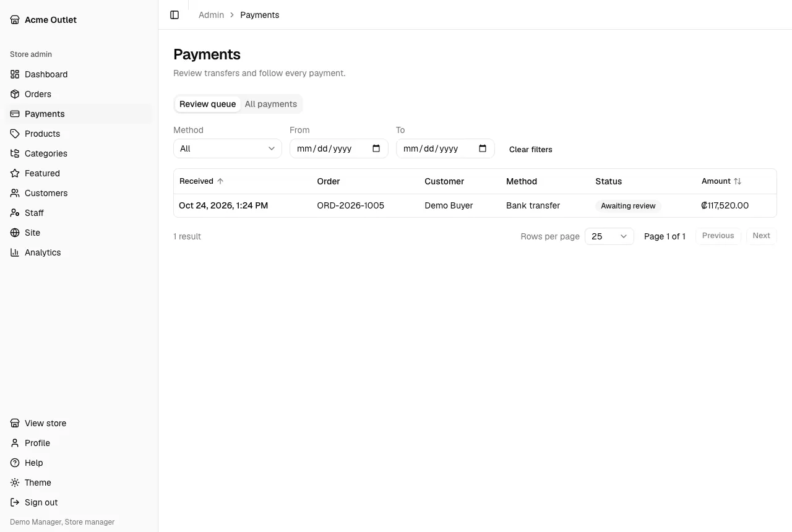Click the Products tag icon
Viewport: 792px width, 532px height.
tap(15, 134)
